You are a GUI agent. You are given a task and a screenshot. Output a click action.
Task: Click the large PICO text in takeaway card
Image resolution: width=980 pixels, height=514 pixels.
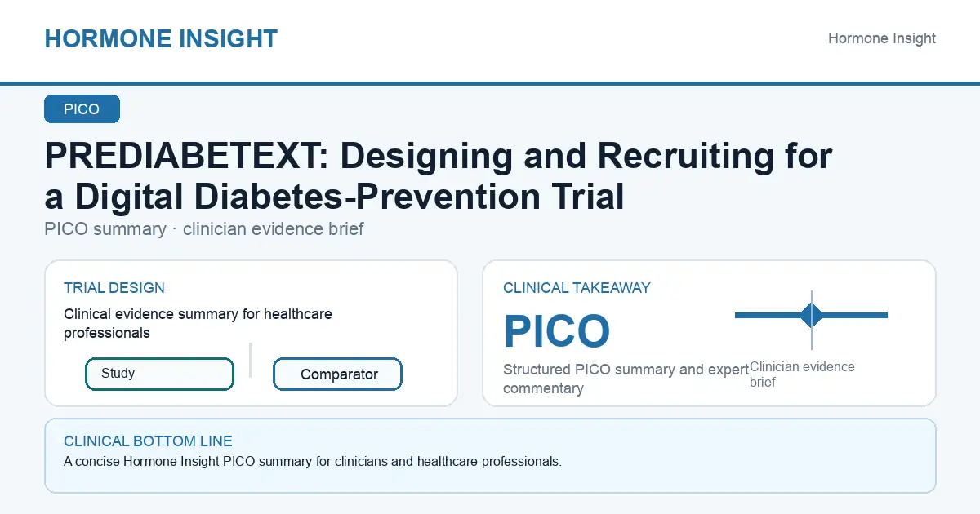(557, 331)
